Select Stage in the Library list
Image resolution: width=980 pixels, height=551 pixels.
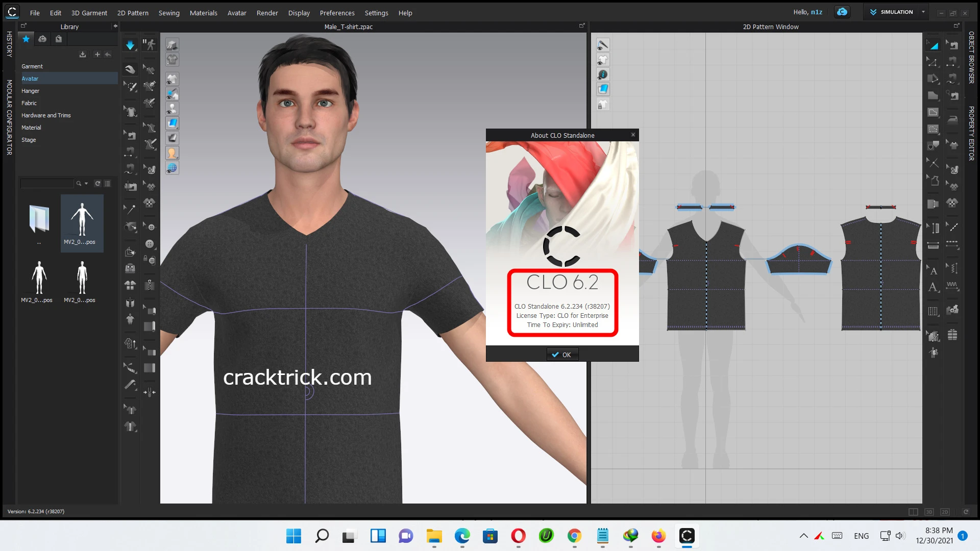pos(29,140)
